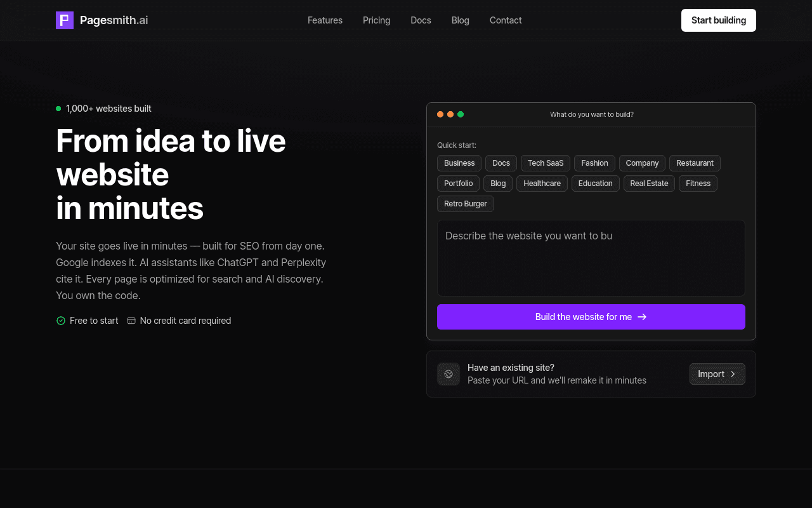Click Build the website for me
Image resolution: width=812 pixels, height=508 pixels.
591,317
